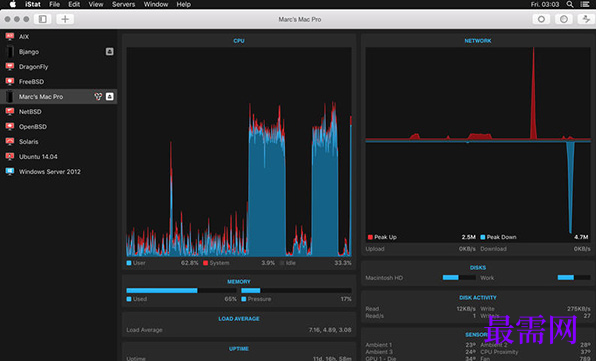Click the badge icon next to Bjango
This screenshot has width=596, height=361.
click(x=109, y=51)
